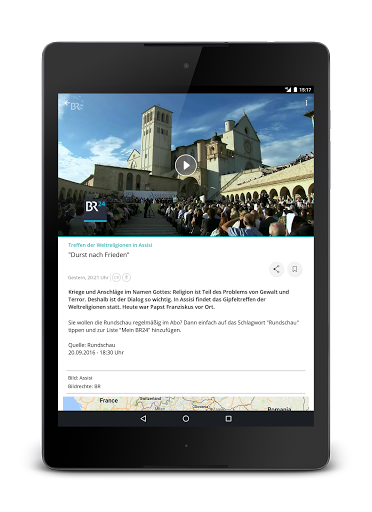Tap the back arrow beside BR logo

click(67, 103)
